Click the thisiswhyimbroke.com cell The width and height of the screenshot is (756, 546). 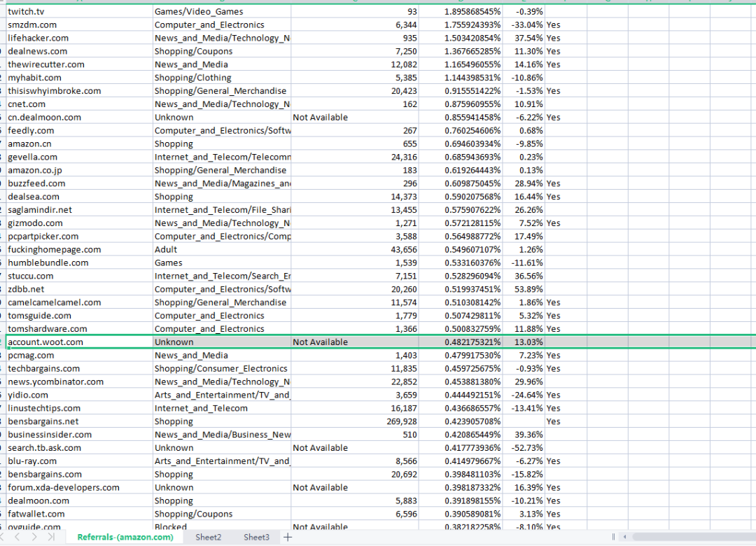point(80,91)
